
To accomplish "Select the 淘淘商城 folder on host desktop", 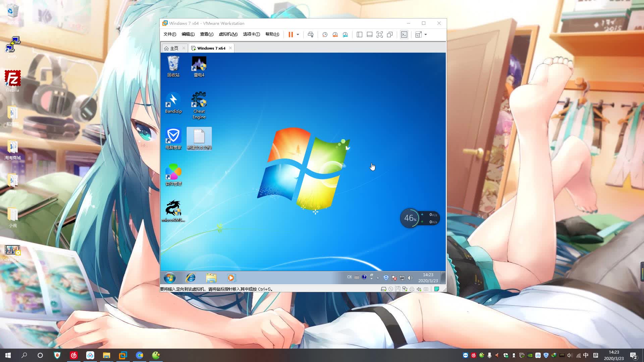I will click(12, 149).
